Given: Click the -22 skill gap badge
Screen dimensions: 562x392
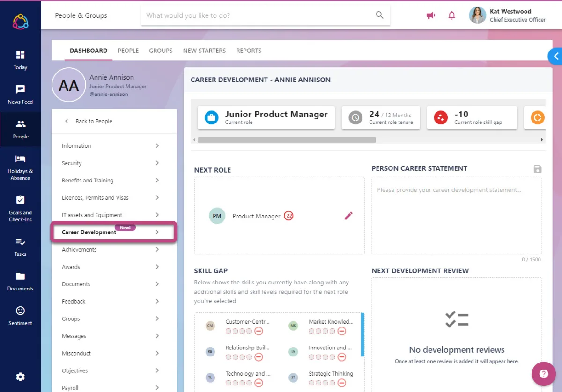Looking at the screenshot, I should tap(288, 216).
